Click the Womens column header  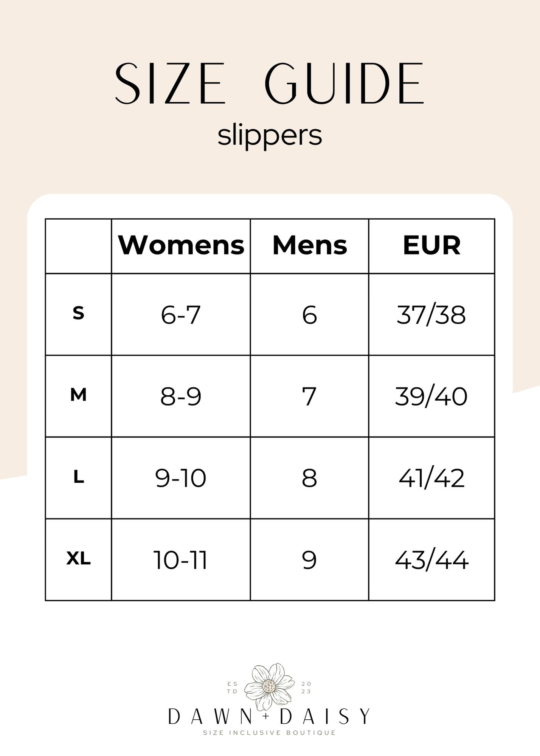181,245
